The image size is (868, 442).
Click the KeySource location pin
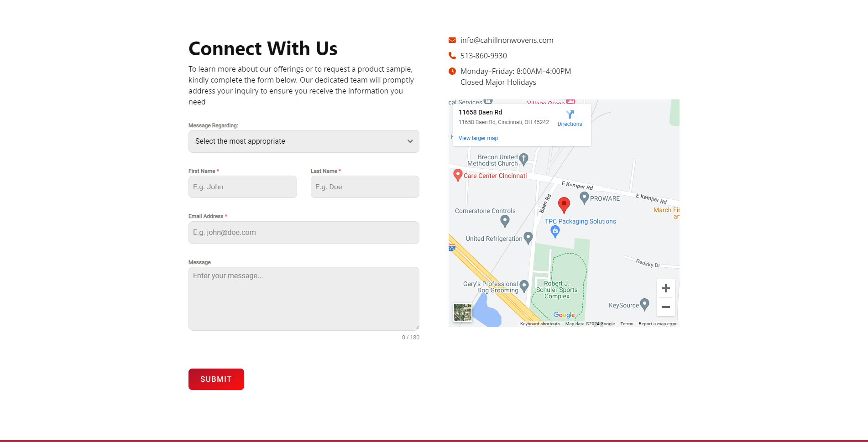point(644,304)
